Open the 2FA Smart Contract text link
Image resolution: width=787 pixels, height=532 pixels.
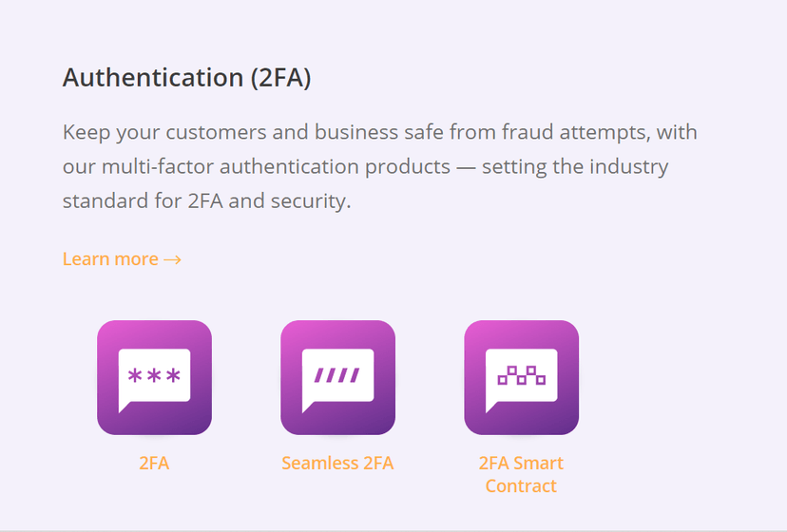point(521,474)
